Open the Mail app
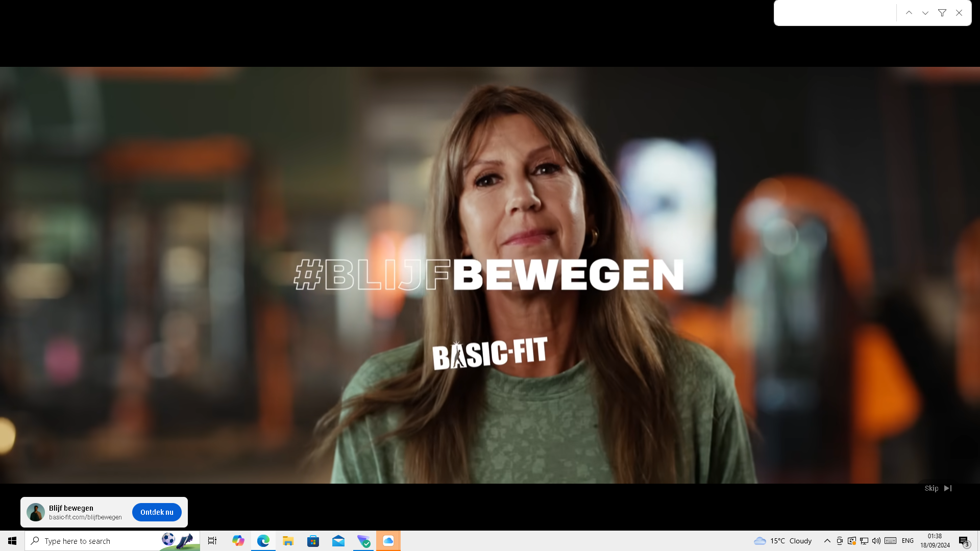The width and height of the screenshot is (980, 551). point(338,541)
